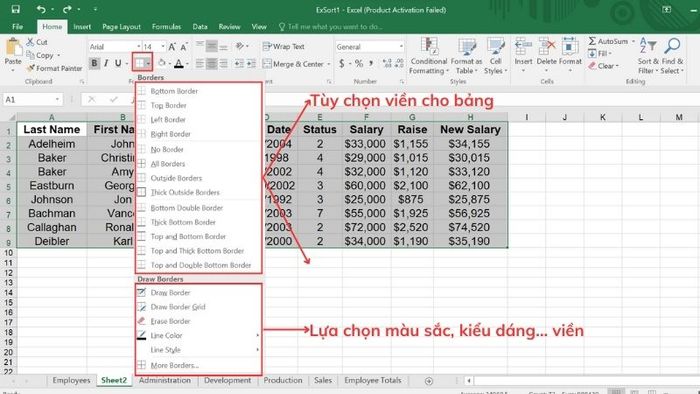Viewport: 700px width, 394px height.
Task: Click Increase Font Size icon
Action: (x=172, y=46)
